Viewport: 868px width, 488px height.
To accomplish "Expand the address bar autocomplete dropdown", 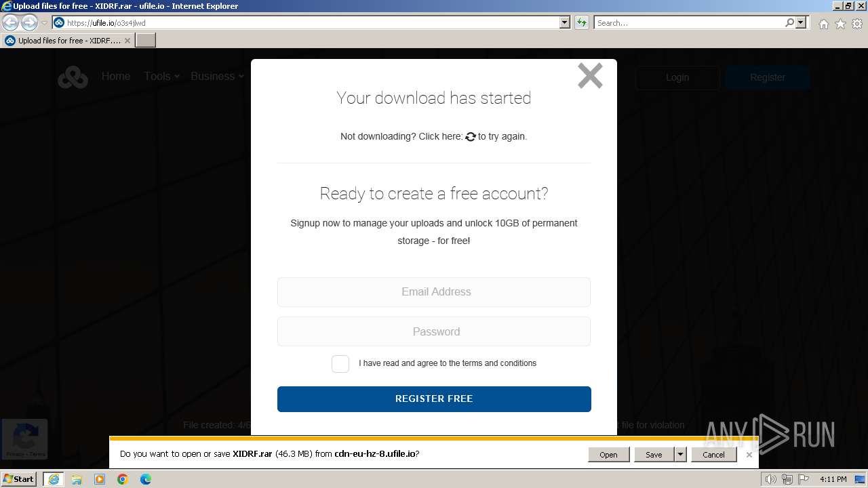I will 565,22.
